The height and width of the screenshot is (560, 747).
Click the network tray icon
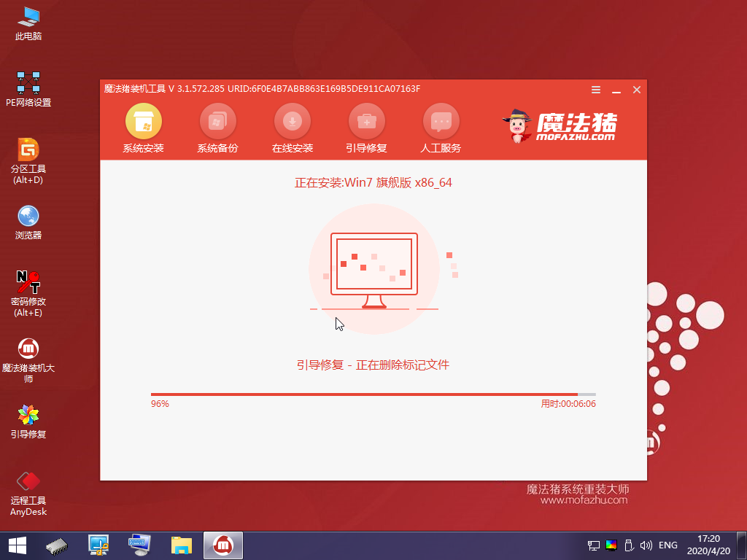(x=594, y=545)
